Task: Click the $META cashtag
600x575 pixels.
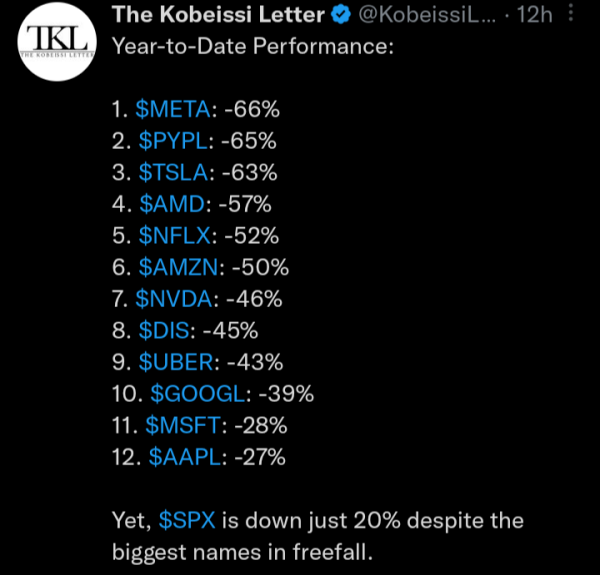Action: click(173, 109)
